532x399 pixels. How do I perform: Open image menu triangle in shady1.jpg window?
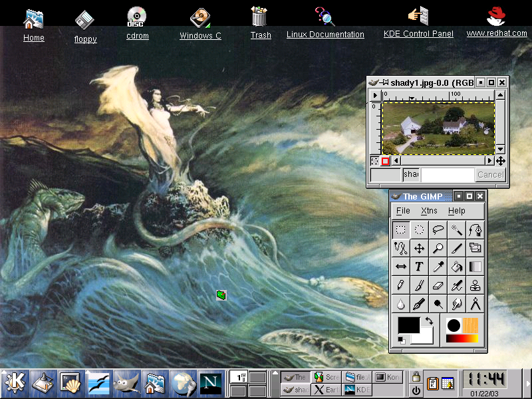pos(375,95)
